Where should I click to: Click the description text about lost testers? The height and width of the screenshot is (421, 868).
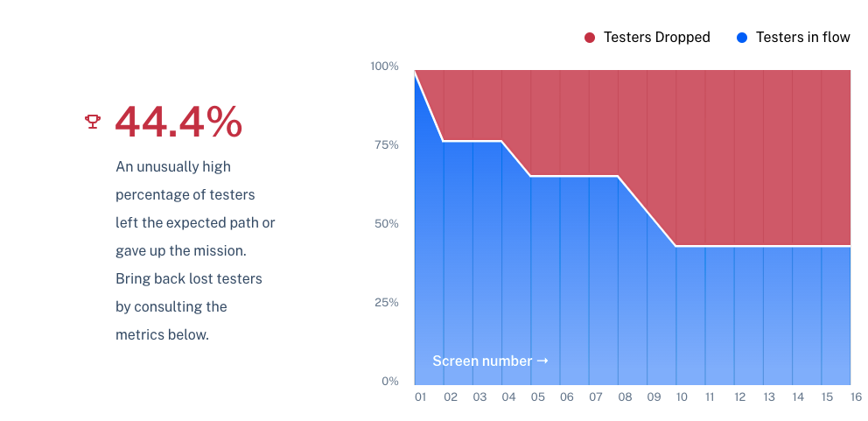[x=195, y=251]
